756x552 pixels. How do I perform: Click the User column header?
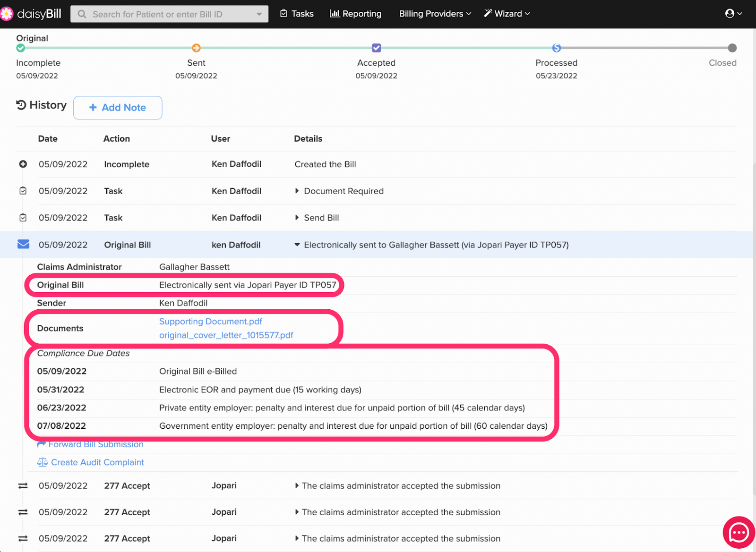click(221, 139)
